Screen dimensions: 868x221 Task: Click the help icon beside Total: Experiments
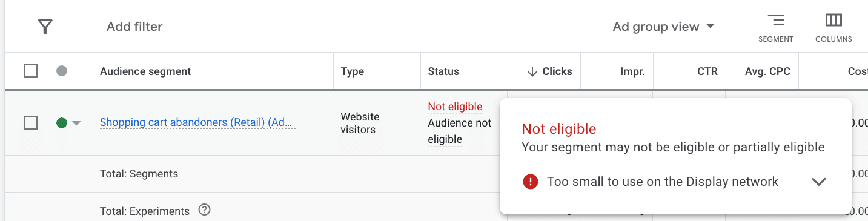pos(205,210)
